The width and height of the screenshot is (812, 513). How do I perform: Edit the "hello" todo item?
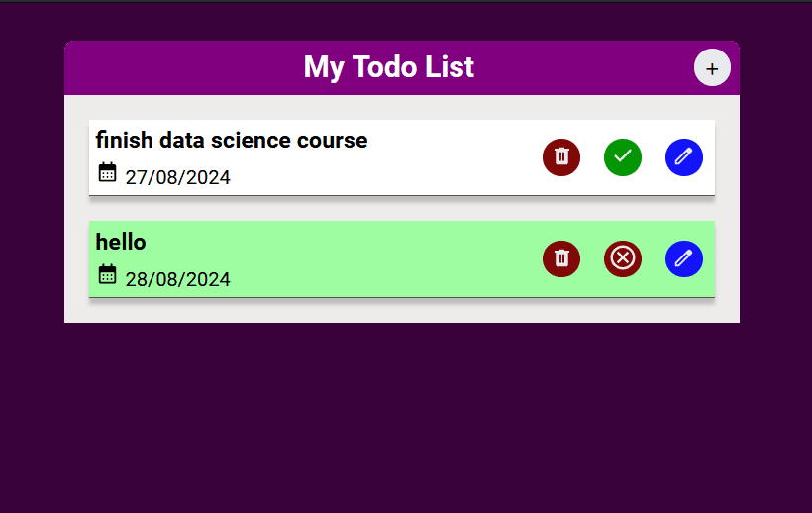684,258
